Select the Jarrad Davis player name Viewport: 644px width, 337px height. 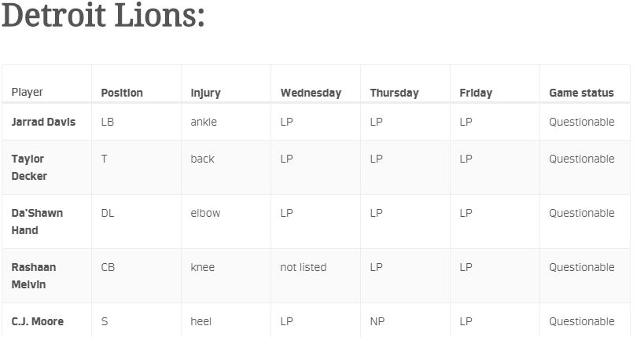[x=43, y=122]
